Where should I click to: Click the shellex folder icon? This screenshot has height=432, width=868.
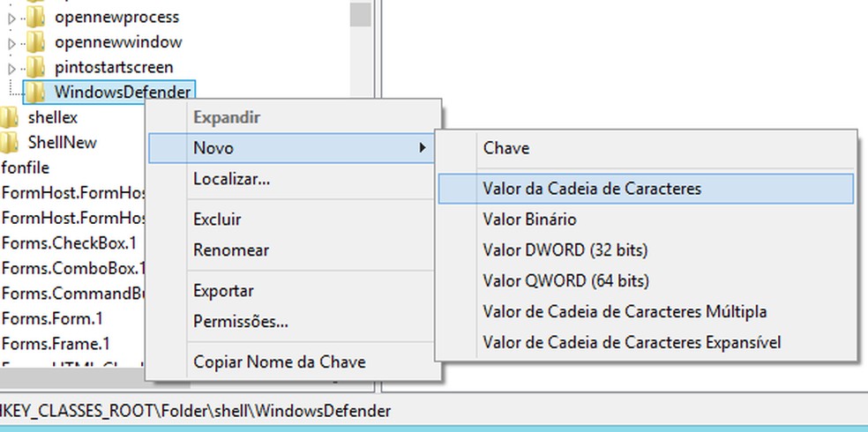[x=9, y=117]
